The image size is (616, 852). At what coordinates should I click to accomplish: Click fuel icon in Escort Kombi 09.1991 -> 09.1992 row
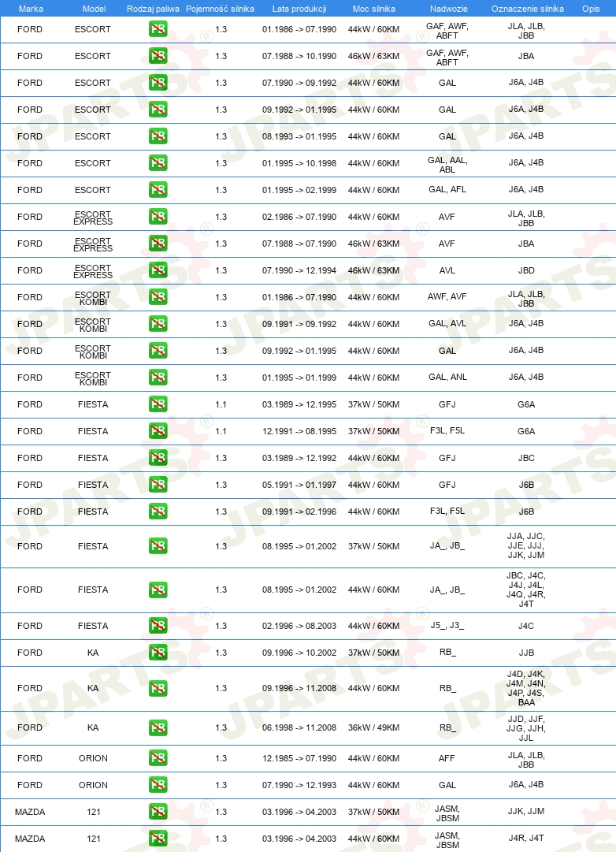pyautogui.click(x=158, y=324)
